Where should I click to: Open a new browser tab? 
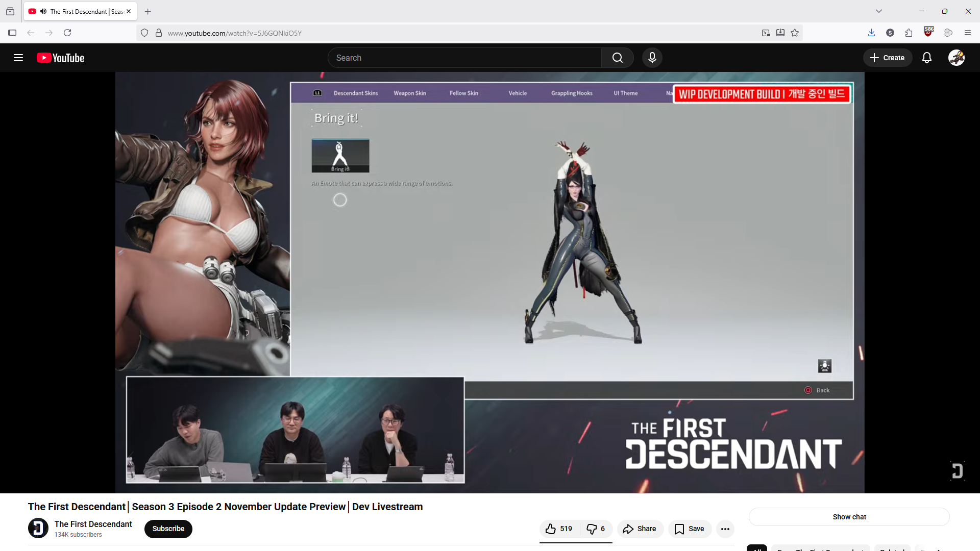[148, 11]
